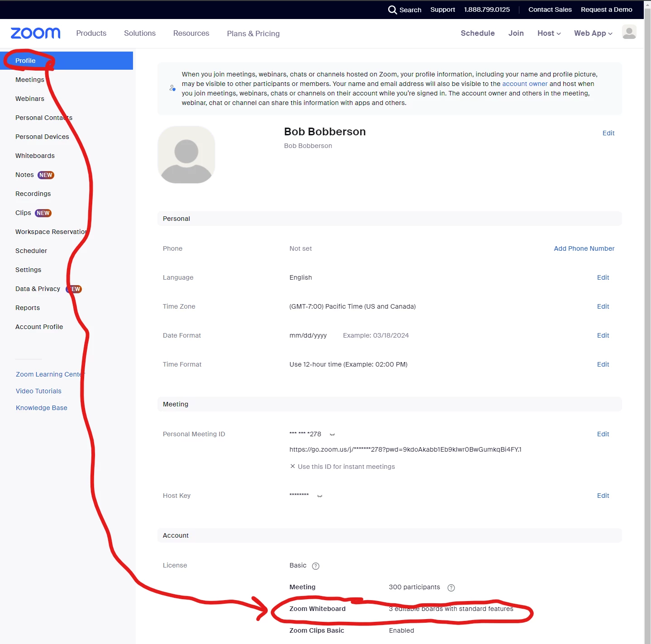651x644 pixels.
Task: Open Recordings in the sidebar
Action: click(33, 194)
